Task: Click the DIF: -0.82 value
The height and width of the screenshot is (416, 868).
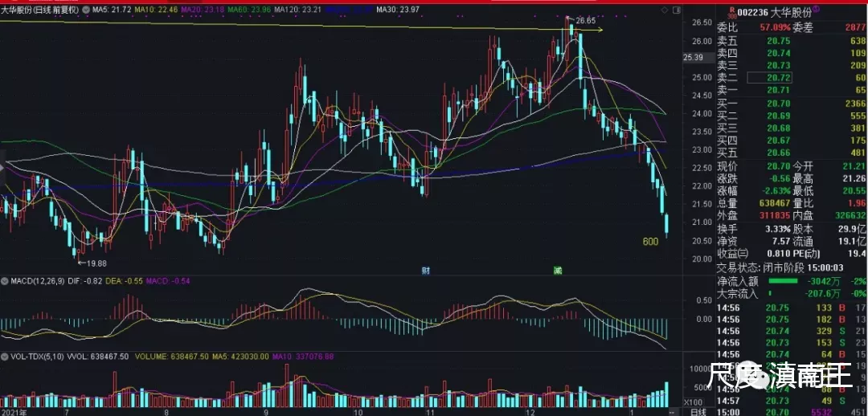Action: [x=86, y=281]
